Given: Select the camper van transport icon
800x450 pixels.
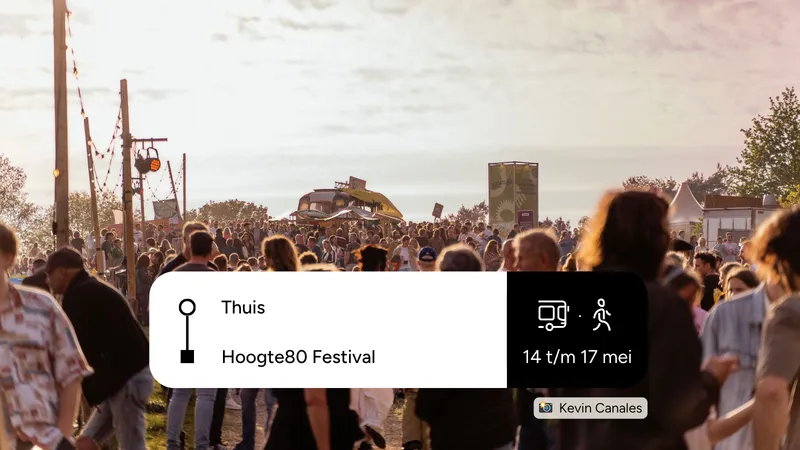Looking at the screenshot, I should (x=553, y=315).
